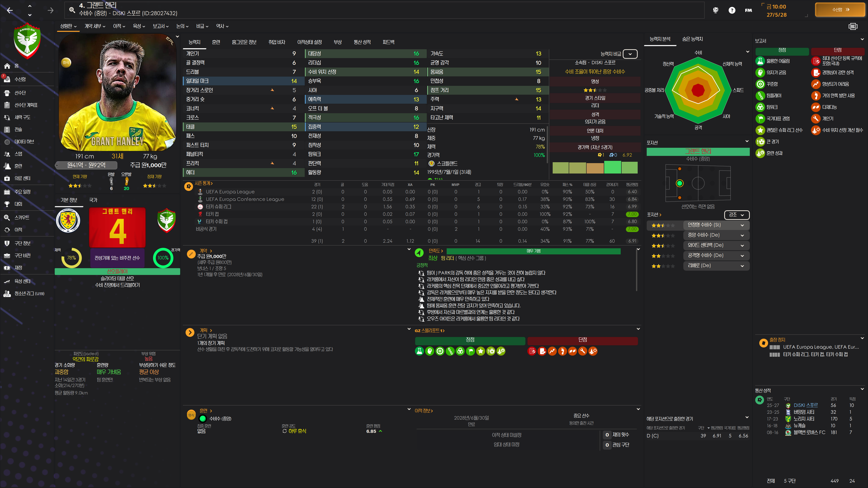Open the 계약 세부 menu
This screenshot has height=488, width=868.
point(95,26)
